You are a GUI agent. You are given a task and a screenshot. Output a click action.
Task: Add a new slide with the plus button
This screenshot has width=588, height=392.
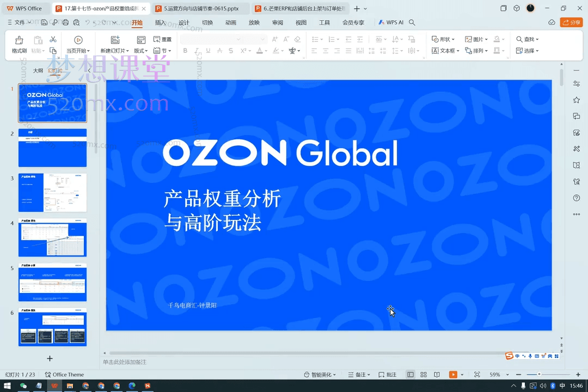[x=50, y=358]
